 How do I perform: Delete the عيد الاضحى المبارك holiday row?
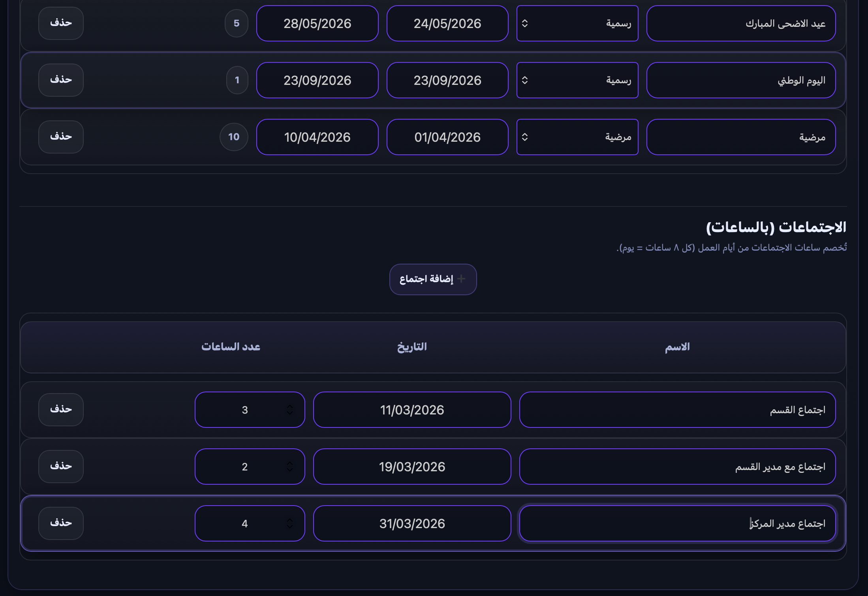pyautogui.click(x=61, y=23)
